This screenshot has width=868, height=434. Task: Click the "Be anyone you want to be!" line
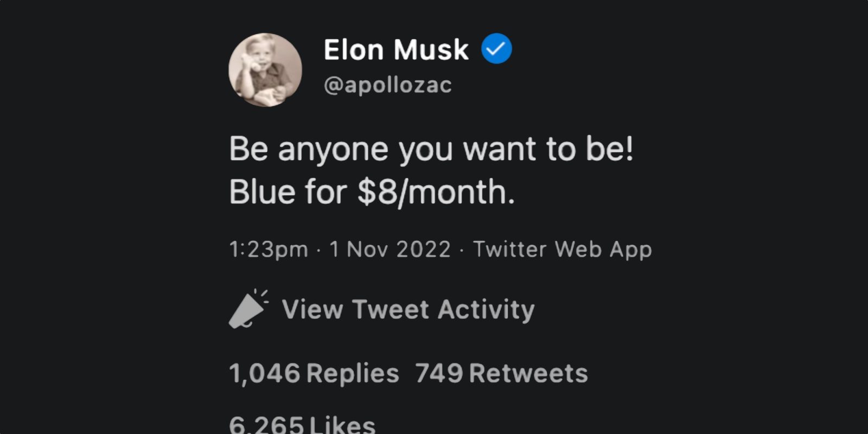(431, 149)
